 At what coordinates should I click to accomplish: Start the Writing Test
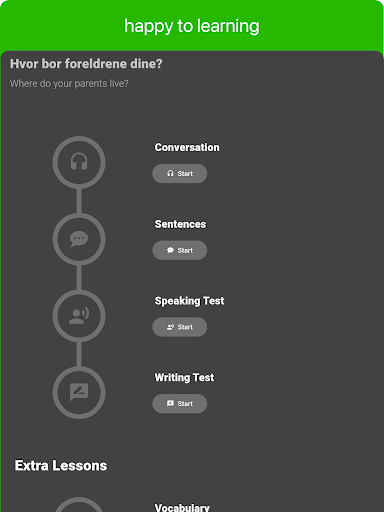pos(180,404)
